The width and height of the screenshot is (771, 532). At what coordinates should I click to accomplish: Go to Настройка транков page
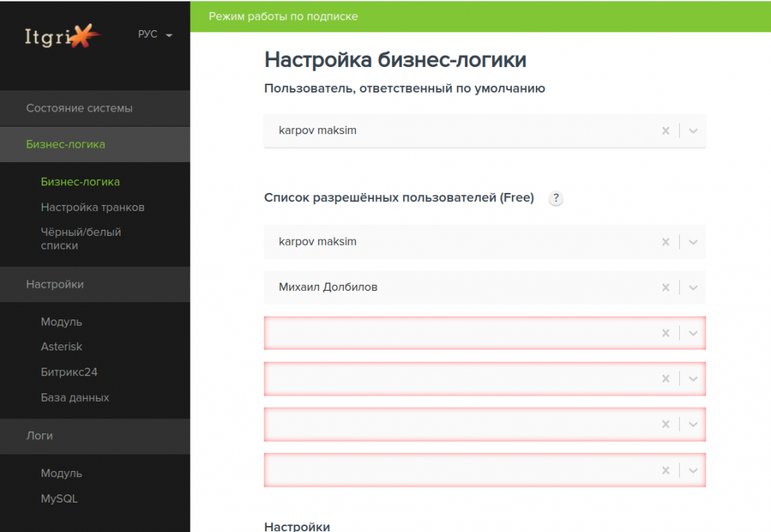92,207
